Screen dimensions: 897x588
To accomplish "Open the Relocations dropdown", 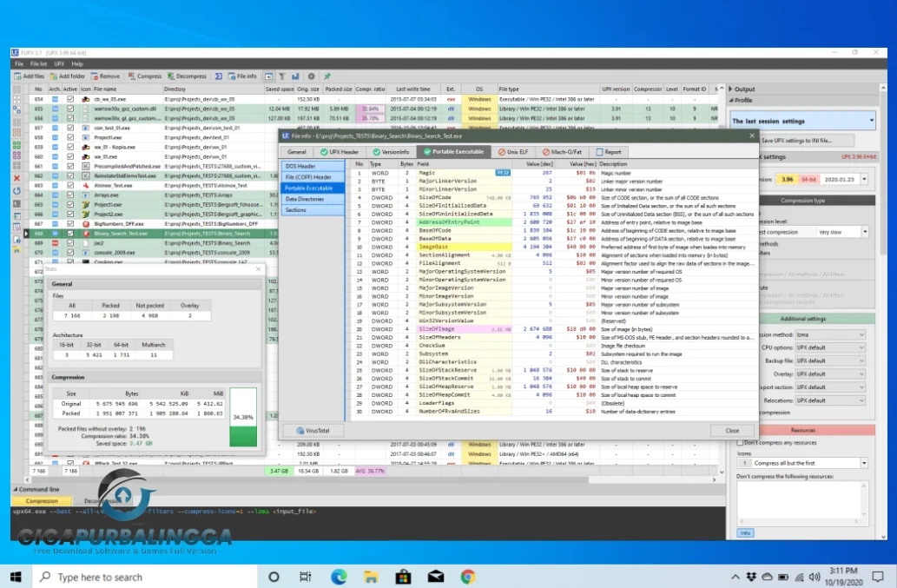I will click(x=830, y=400).
